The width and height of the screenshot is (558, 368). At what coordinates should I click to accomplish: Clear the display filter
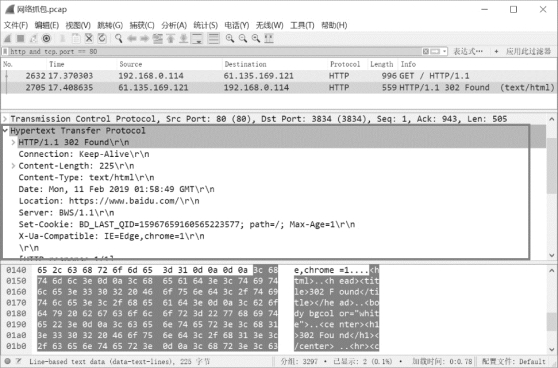(426, 52)
